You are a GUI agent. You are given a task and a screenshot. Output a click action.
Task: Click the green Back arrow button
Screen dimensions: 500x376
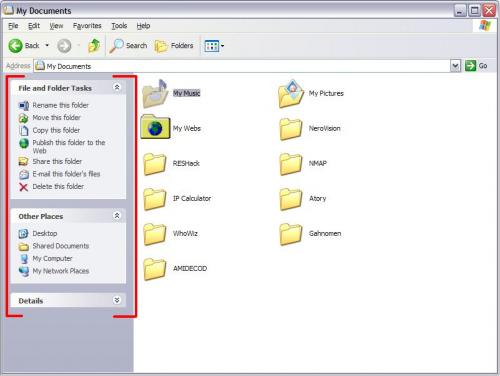pos(15,46)
